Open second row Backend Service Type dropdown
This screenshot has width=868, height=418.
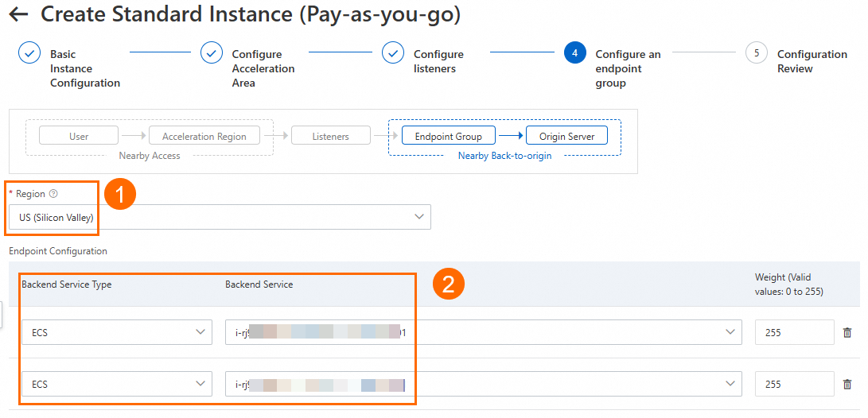[x=116, y=385]
